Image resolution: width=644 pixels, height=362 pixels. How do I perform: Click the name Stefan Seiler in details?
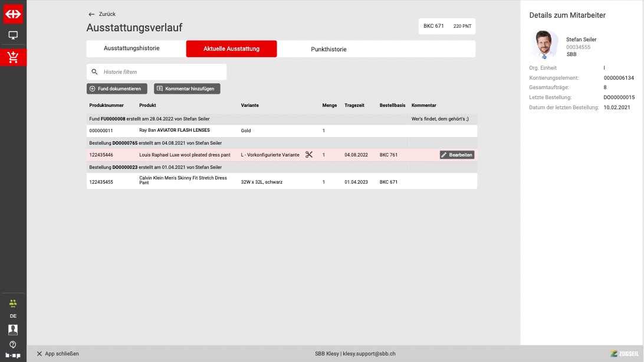pos(581,40)
